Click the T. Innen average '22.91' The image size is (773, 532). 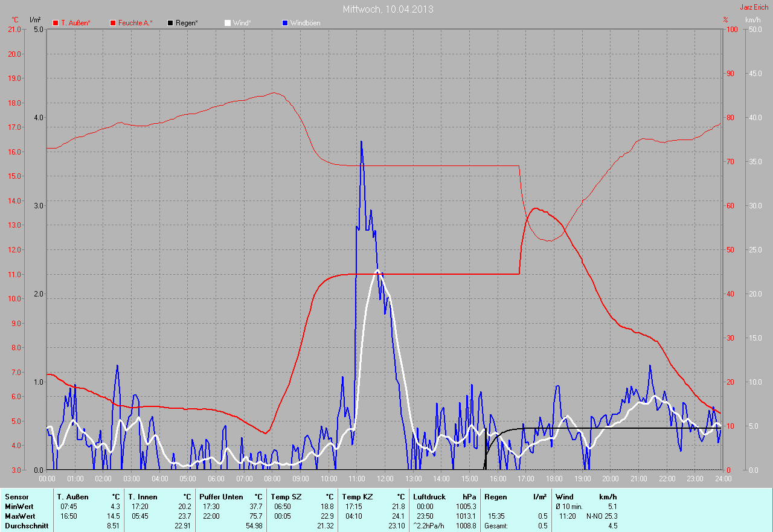tap(183, 526)
